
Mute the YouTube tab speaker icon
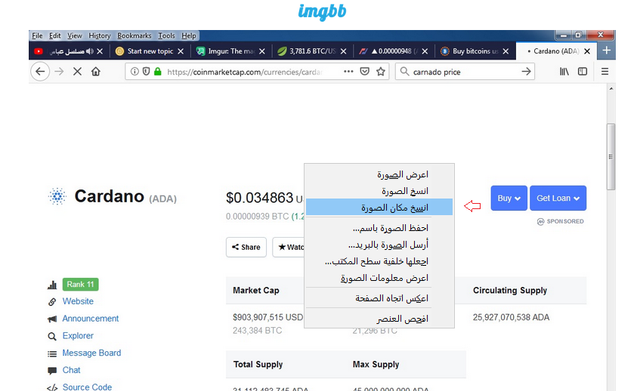click(x=89, y=51)
